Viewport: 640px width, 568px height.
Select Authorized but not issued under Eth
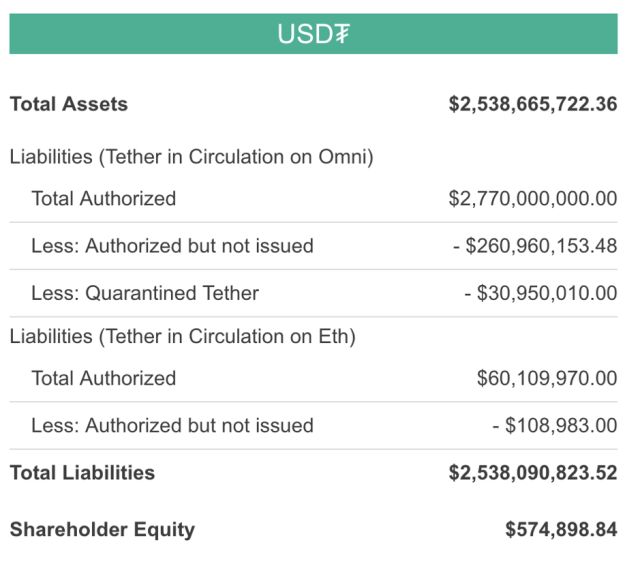172,425
